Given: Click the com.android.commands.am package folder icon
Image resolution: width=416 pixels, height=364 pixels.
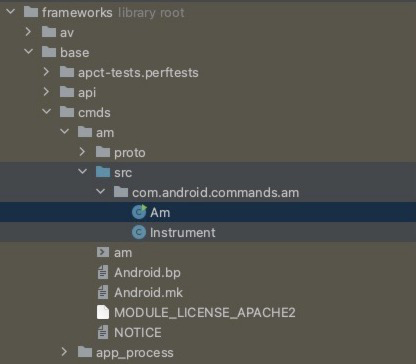Looking at the screenshot, I should pyautogui.click(x=121, y=192).
